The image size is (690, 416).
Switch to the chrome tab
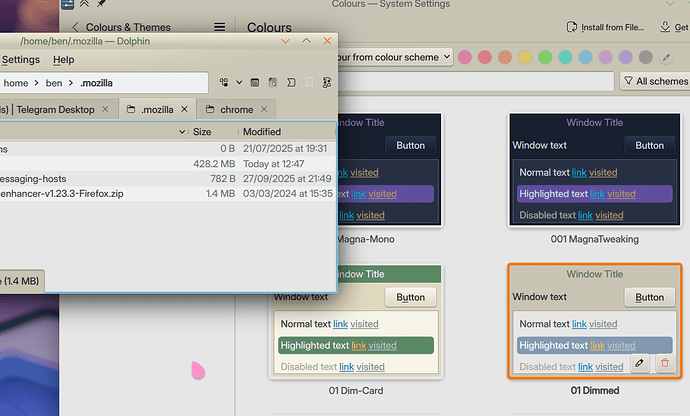coord(236,109)
